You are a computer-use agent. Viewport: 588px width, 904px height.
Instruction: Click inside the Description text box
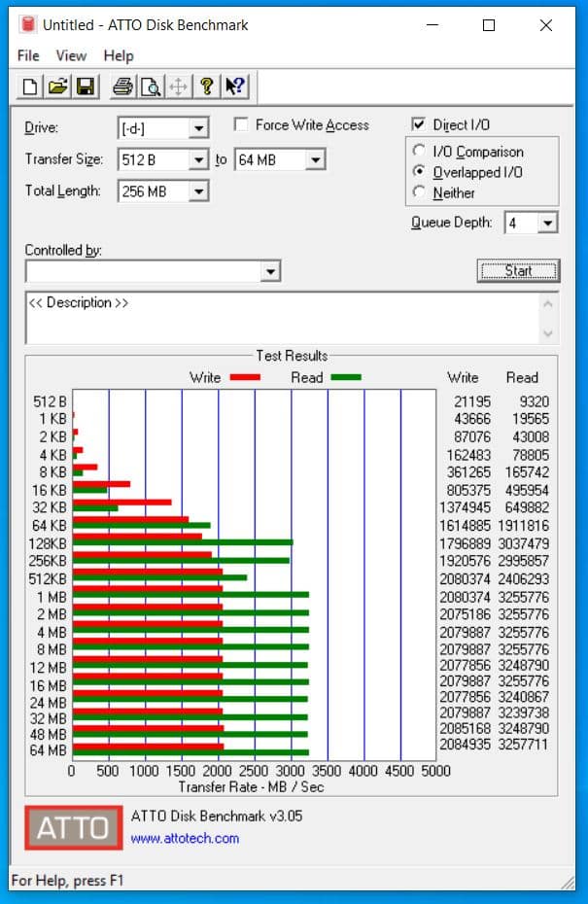pyautogui.click(x=283, y=318)
